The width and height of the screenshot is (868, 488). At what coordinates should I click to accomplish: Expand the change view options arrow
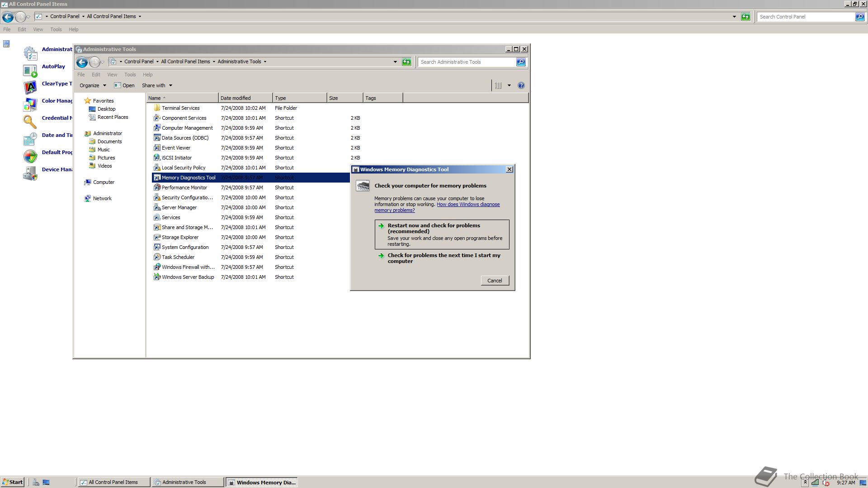point(509,85)
